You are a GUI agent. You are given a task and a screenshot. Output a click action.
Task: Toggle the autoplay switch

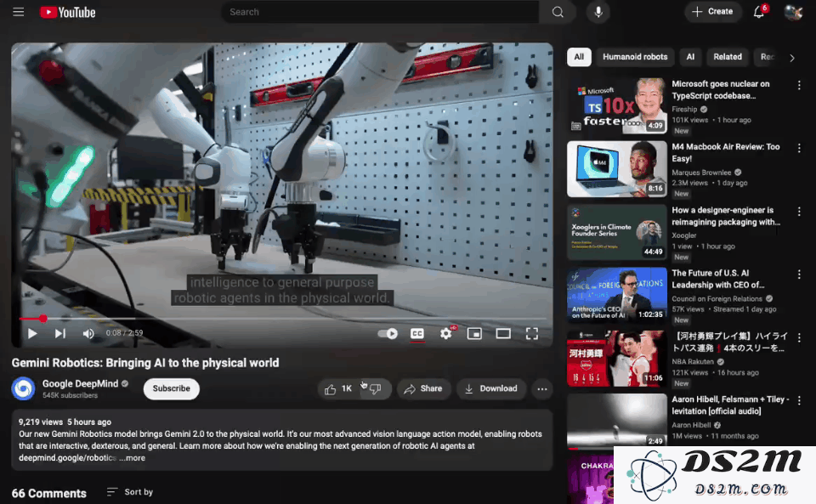pos(388,333)
